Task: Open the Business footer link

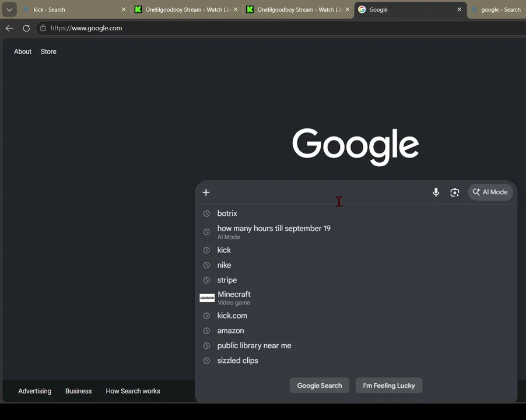Action: click(79, 391)
